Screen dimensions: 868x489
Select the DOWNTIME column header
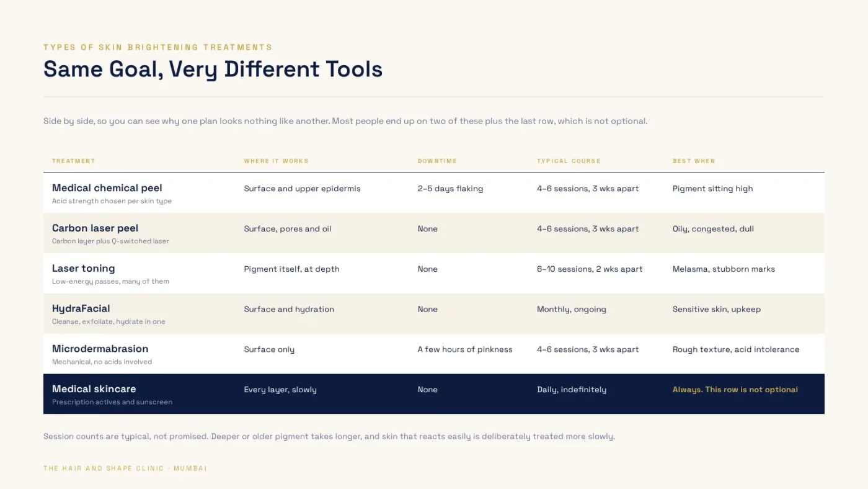(437, 161)
